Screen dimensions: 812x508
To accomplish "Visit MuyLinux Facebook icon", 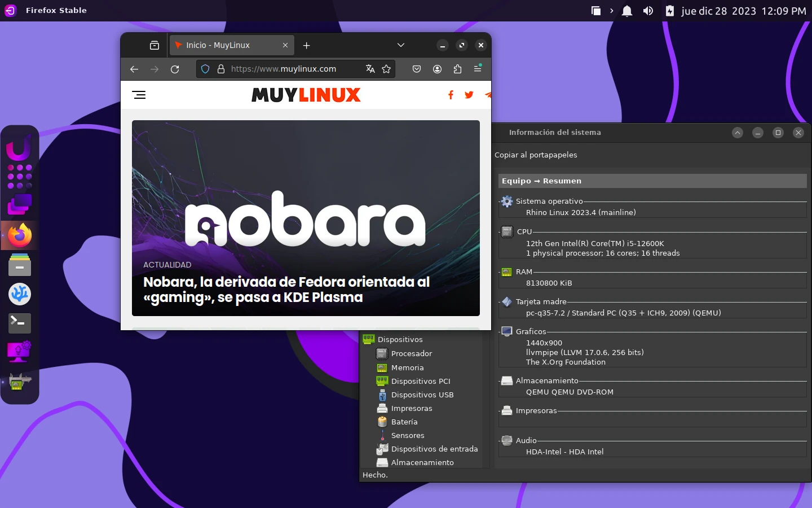I will tap(451, 95).
